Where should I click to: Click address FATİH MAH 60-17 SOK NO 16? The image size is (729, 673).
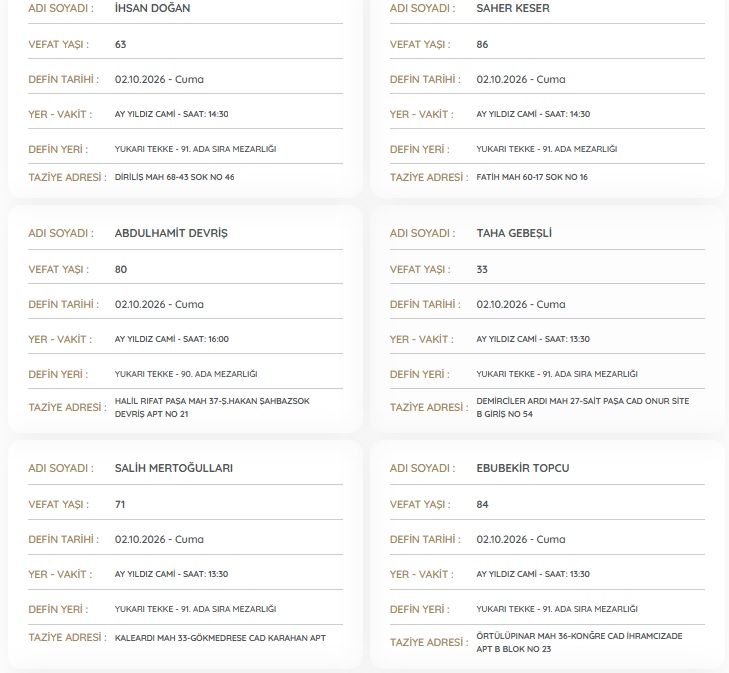tap(532, 177)
